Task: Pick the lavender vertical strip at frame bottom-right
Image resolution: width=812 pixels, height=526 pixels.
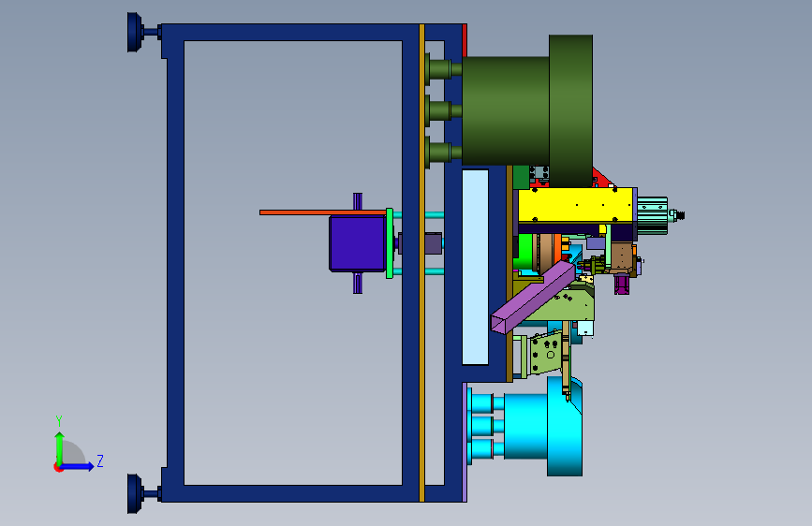Action: (x=465, y=442)
